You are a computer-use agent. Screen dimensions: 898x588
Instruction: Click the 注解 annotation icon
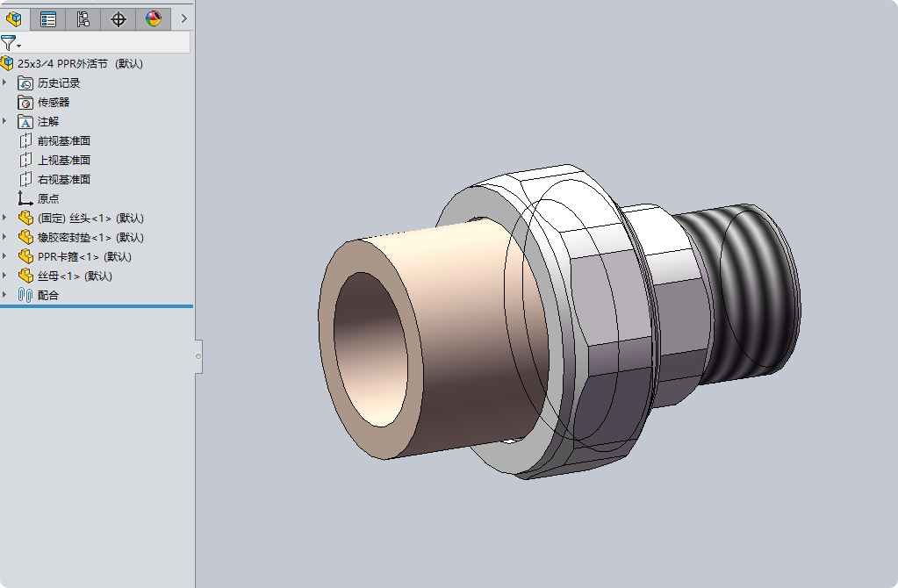[25, 121]
